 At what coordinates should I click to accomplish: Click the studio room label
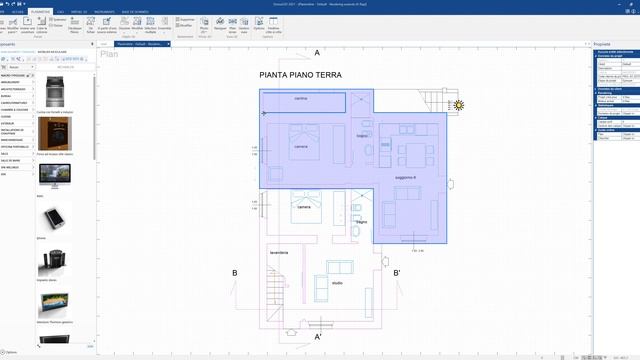(337, 283)
